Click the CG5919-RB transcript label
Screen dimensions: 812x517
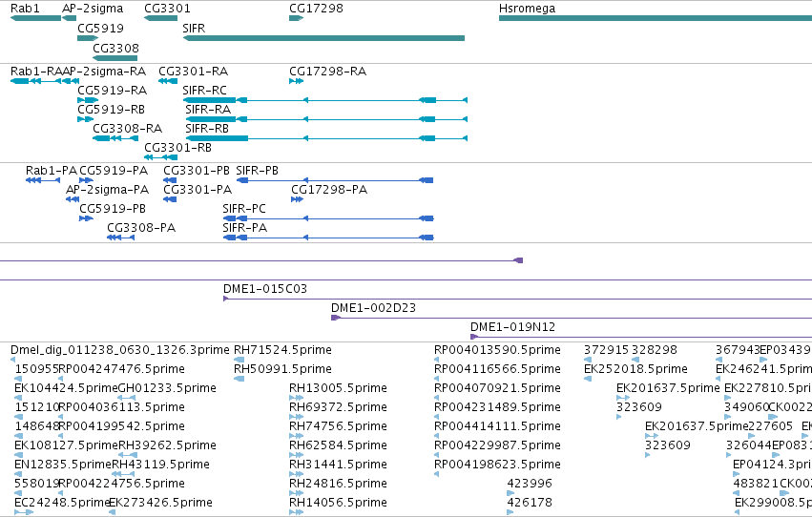click(112, 109)
